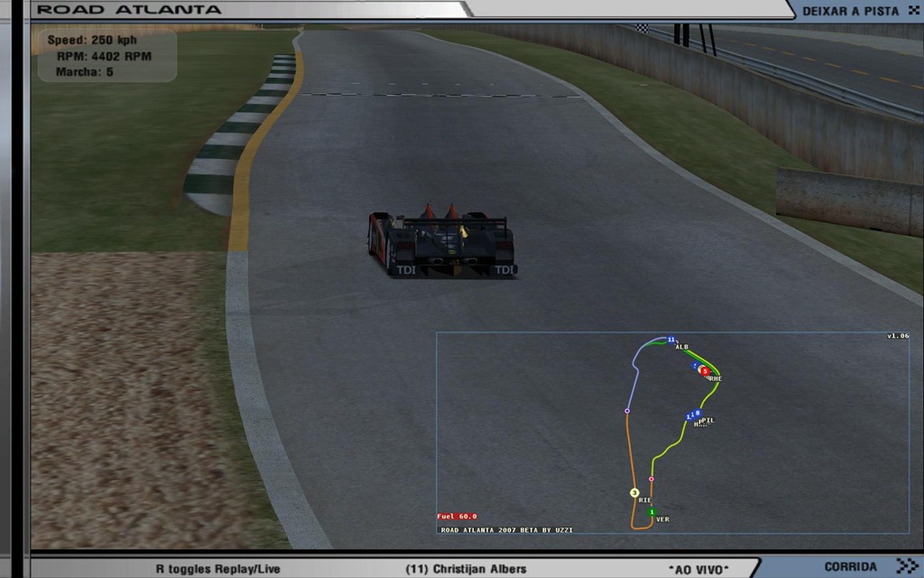Click the DEIXAR A PISTA button

[850, 11]
